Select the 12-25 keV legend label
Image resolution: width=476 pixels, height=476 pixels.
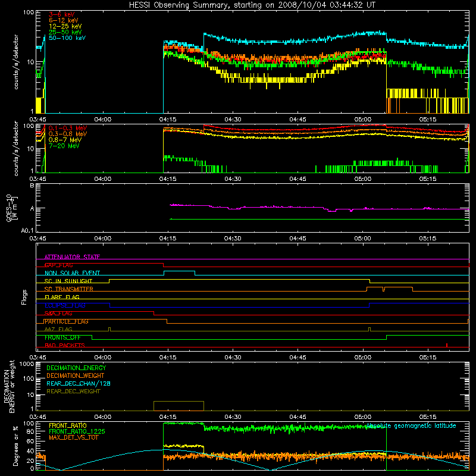(65, 26)
